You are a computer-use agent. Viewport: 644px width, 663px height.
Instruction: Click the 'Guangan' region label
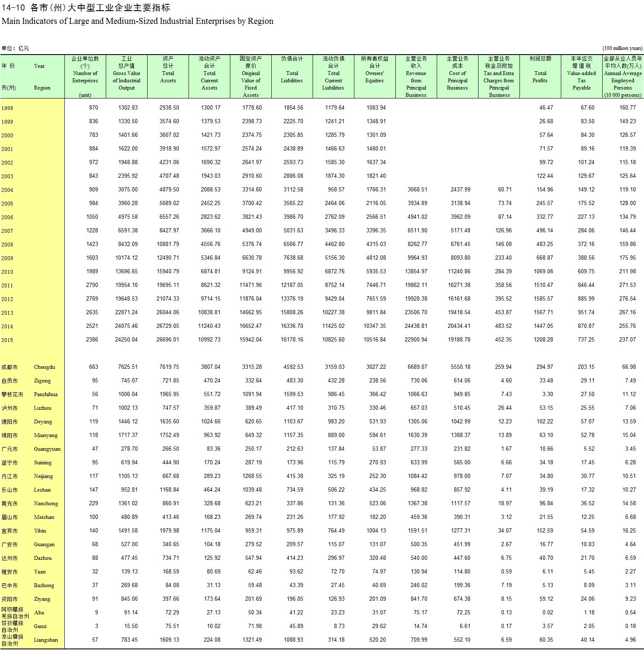point(44,544)
